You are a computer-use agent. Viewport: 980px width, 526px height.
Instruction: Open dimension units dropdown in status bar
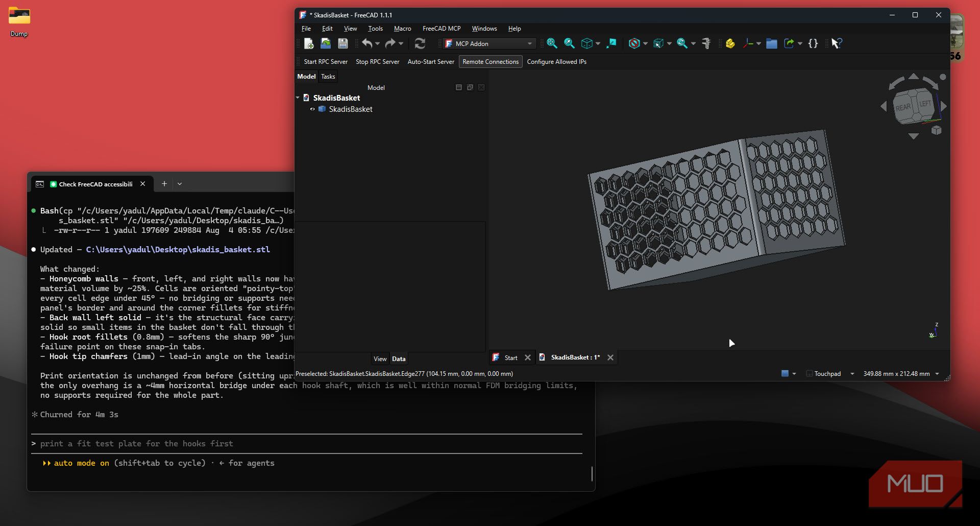point(937,374)
